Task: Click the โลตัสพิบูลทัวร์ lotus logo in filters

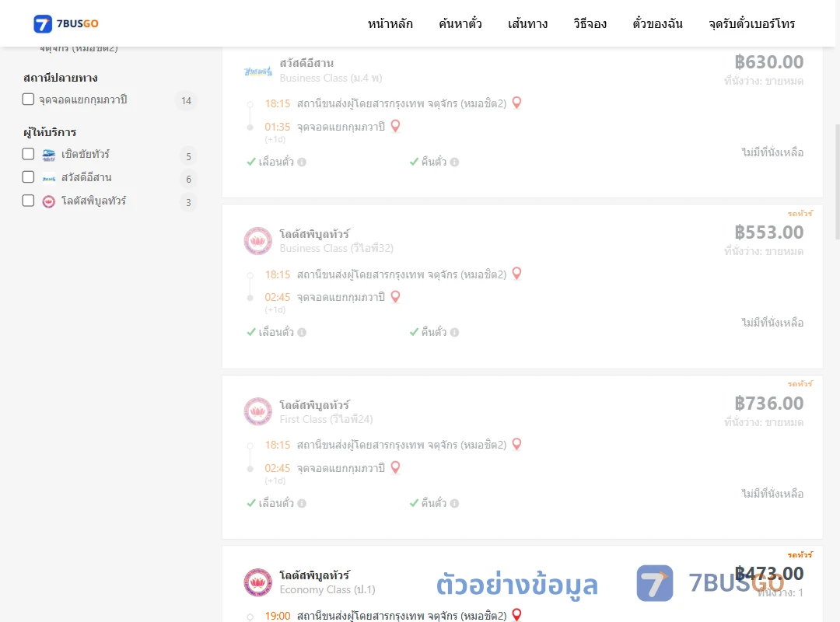Action: [49, 201]
